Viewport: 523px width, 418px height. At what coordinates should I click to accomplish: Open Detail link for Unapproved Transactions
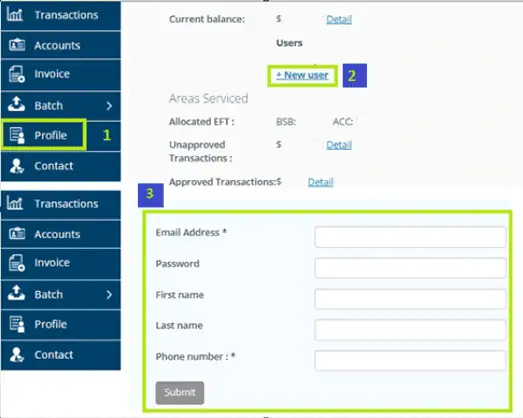[339, 145]
